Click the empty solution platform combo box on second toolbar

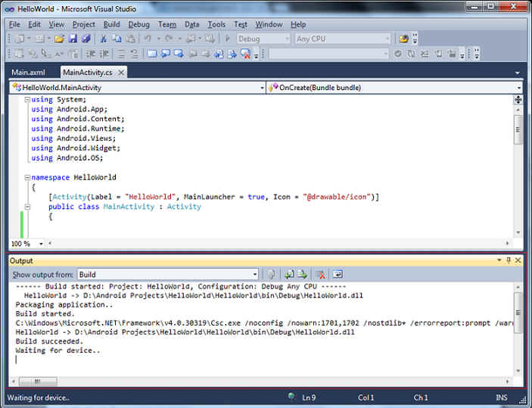328,54
